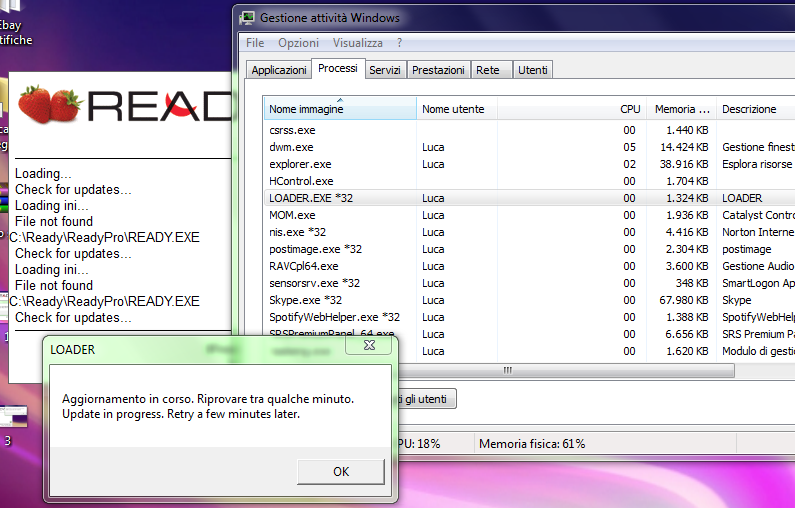Select the SpotifyWebHelper.exe *32 process

click(529, 317)
